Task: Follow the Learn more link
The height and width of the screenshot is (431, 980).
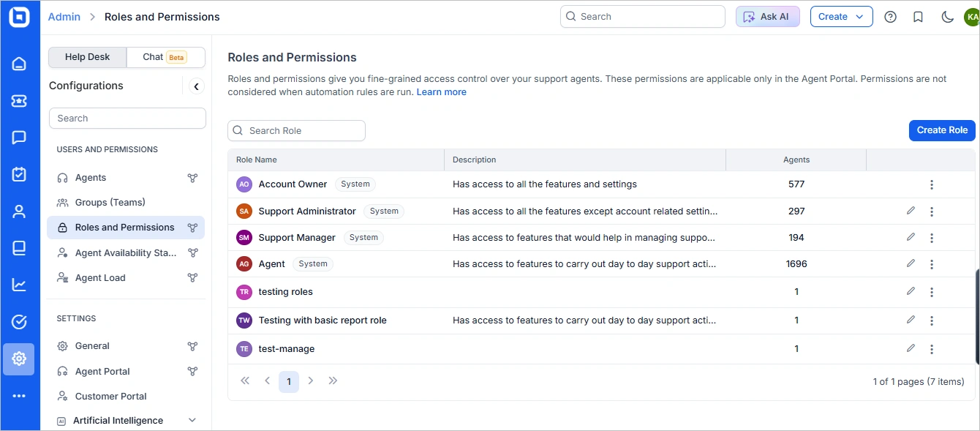Action: coord(441,92)
